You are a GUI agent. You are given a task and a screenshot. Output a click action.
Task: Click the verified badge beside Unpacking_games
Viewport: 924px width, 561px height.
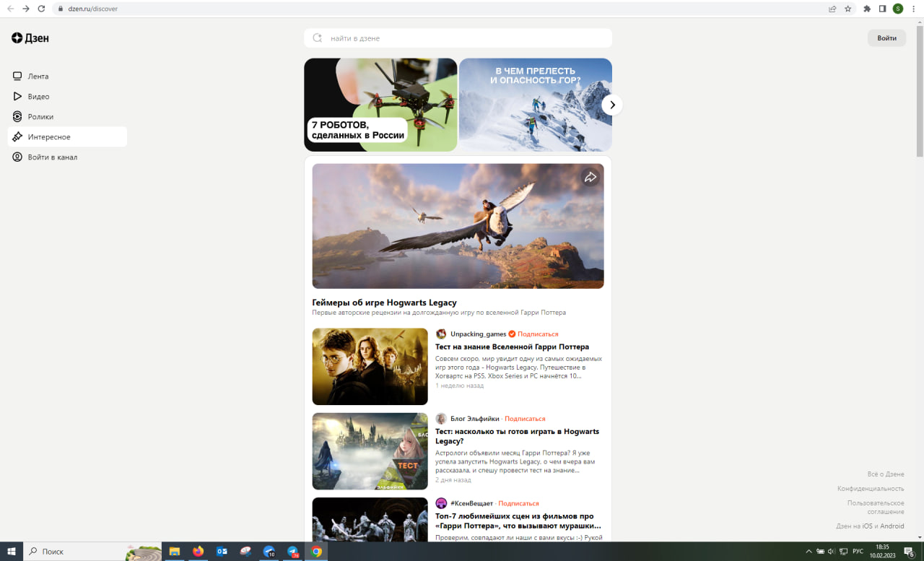coord(512,334)
